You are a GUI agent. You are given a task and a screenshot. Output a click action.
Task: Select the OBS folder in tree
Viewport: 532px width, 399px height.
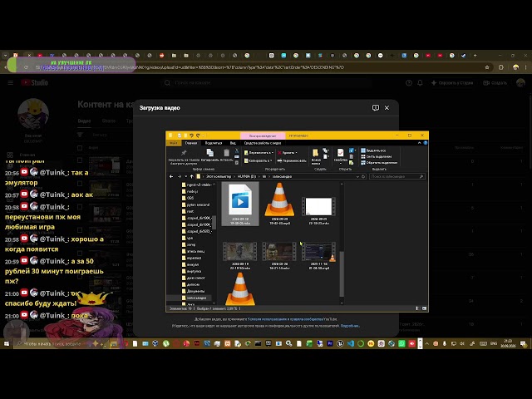188,198
